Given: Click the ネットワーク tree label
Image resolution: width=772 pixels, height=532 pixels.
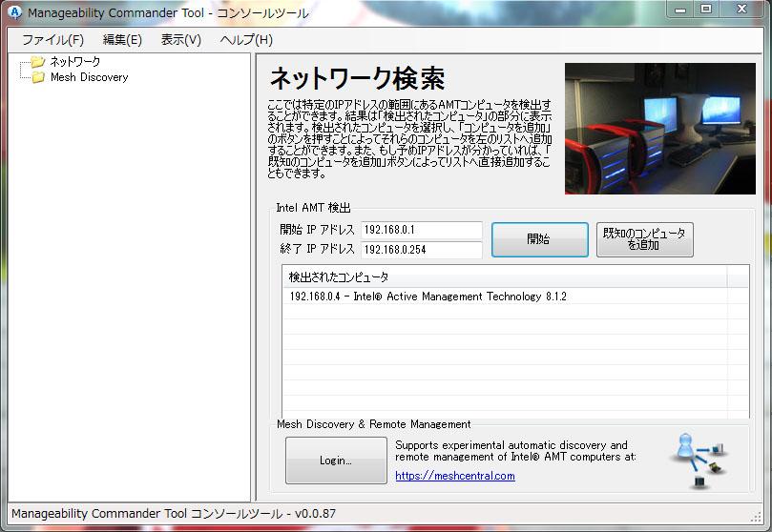Looking at the screenshot, I should (74, 61).
